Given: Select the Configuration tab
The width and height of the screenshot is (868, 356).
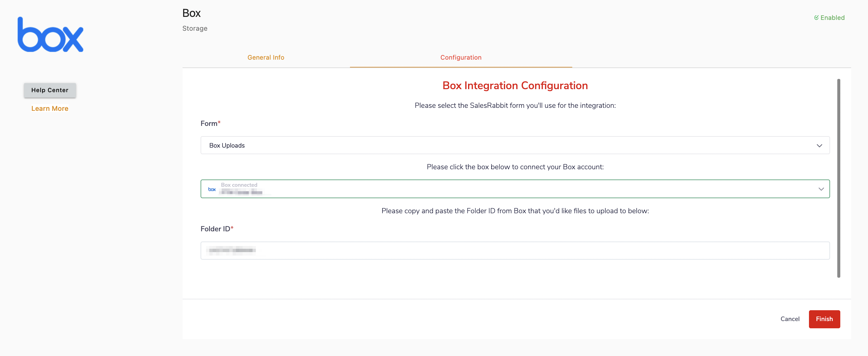Looking at the screenshot, I should click(461, 57).
